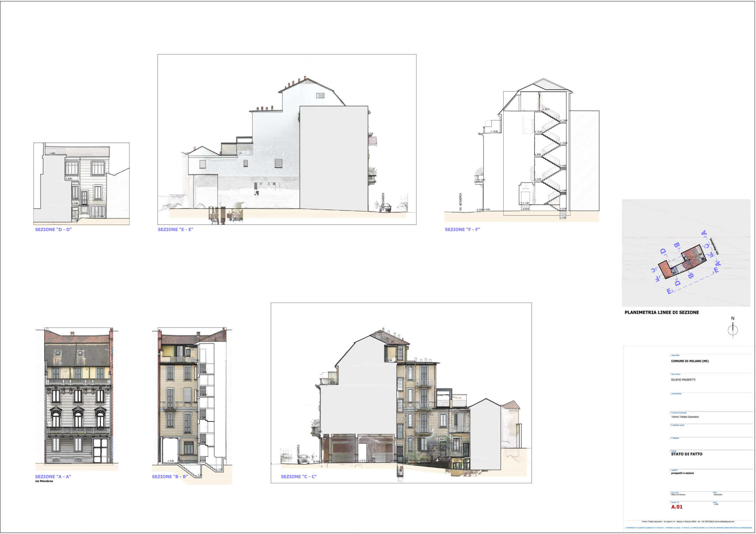Image resolution: width=756 pixels, height=534 pixels.
Task: Click the RILIEVO PROSPETTI text
Action: click(x=683, y=380)
